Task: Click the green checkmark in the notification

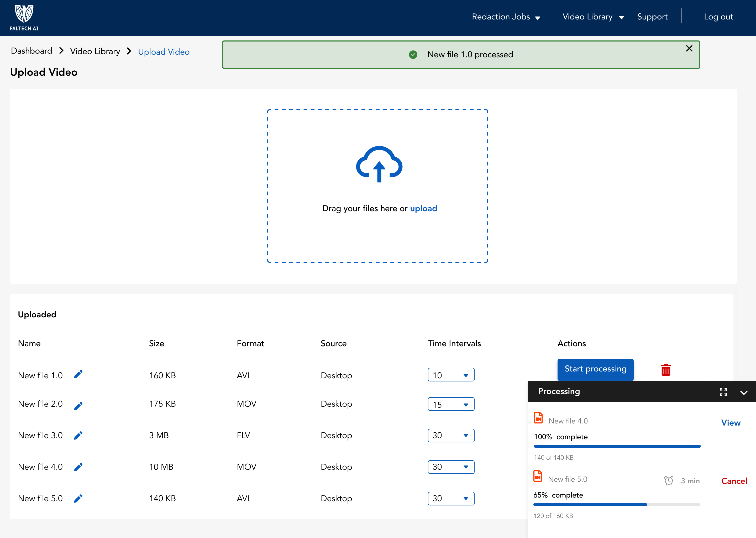Action: 413,55
